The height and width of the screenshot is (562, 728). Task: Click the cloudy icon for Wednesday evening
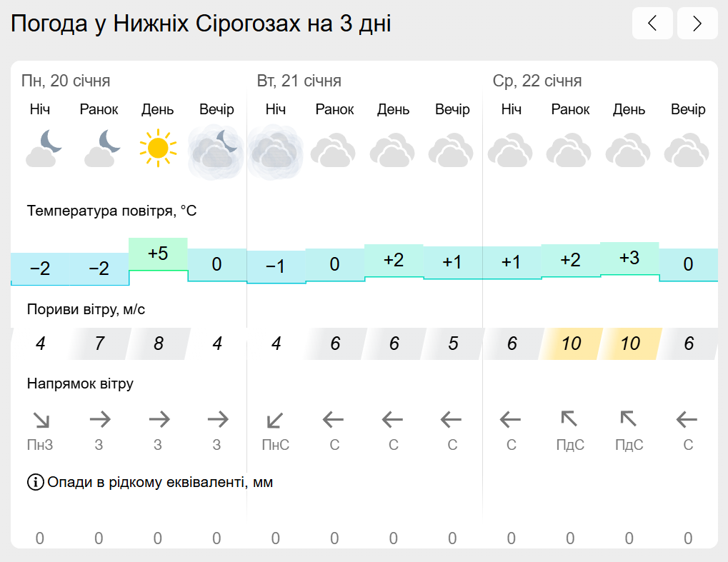pos(687,149)
